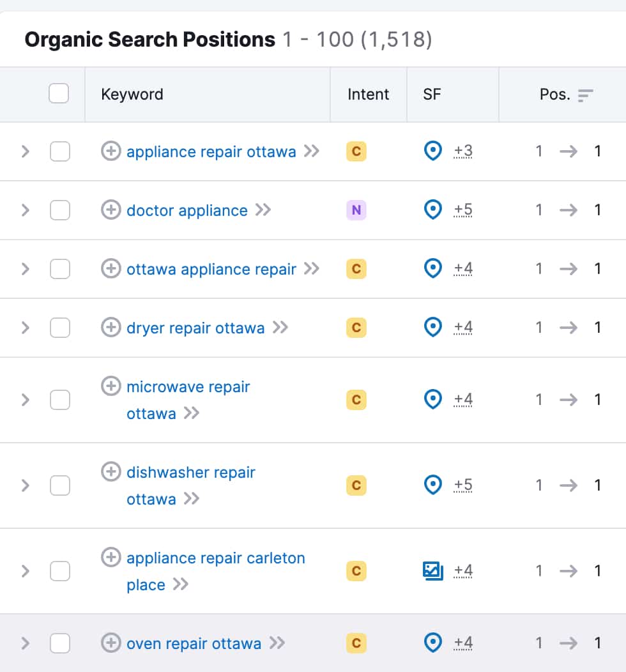626x672 pixels.
Task: Click the +4 SERP features for 'appliance repair carleton place'
Action: pyautogui.click(x=463, y=570)
